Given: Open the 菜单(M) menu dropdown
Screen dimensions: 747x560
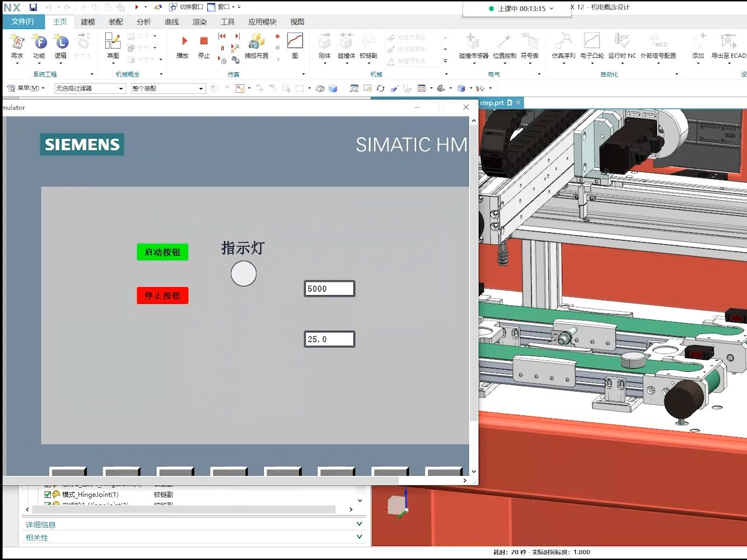Looking at the screenshot, I should click(x=25, y=88).
